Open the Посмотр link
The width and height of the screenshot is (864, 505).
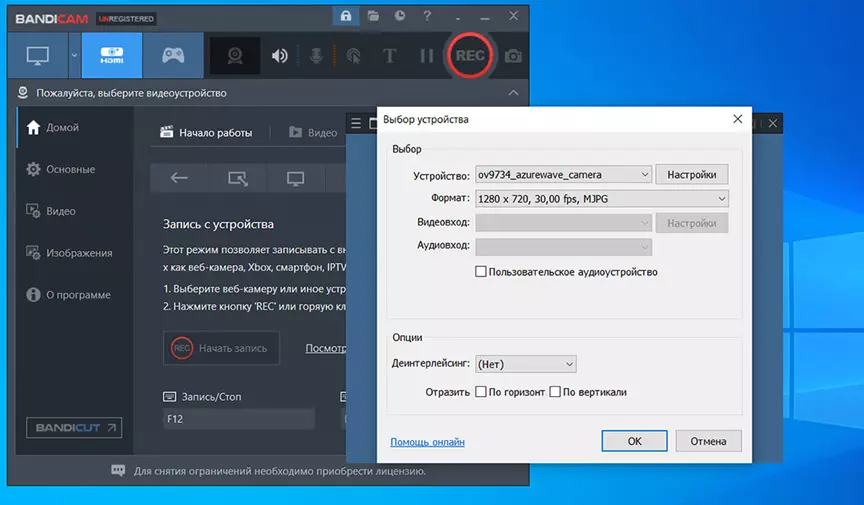pos(326,348)
